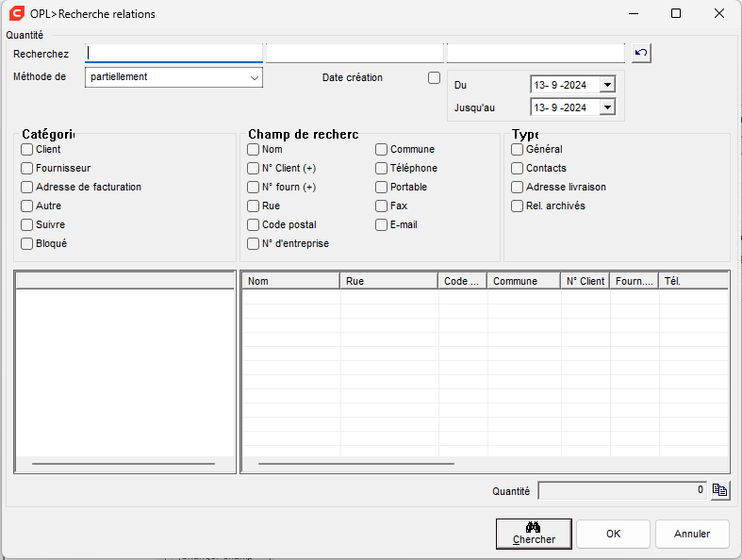
Task: Open the Jusqu'au date picker dropdown arrow
Action: click(607, 107)
